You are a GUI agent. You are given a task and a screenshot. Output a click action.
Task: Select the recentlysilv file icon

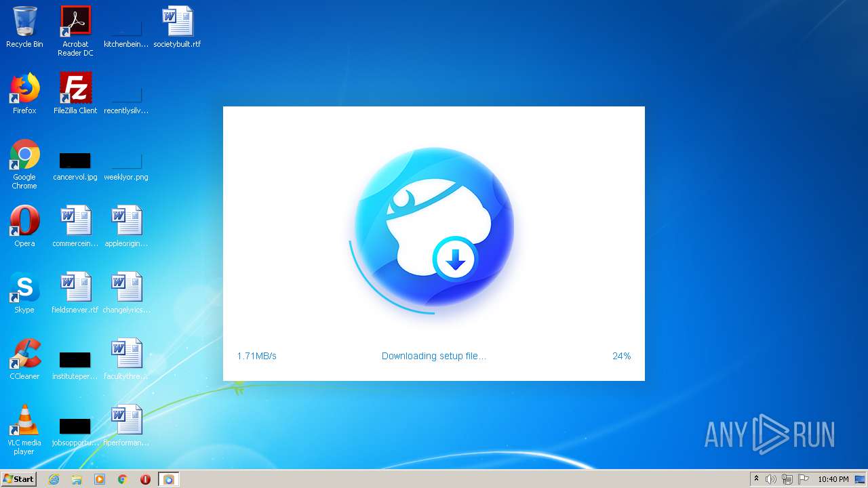[126, 98]
